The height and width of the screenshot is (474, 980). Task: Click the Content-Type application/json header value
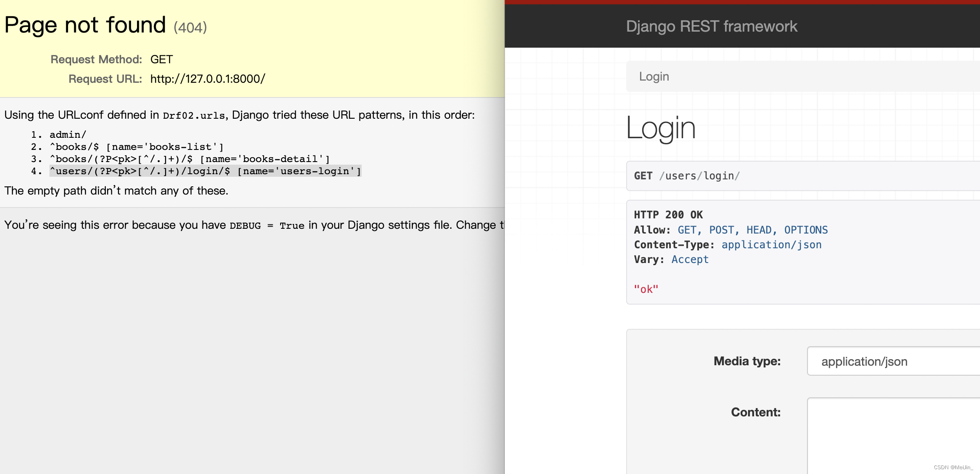click(771, 245)
